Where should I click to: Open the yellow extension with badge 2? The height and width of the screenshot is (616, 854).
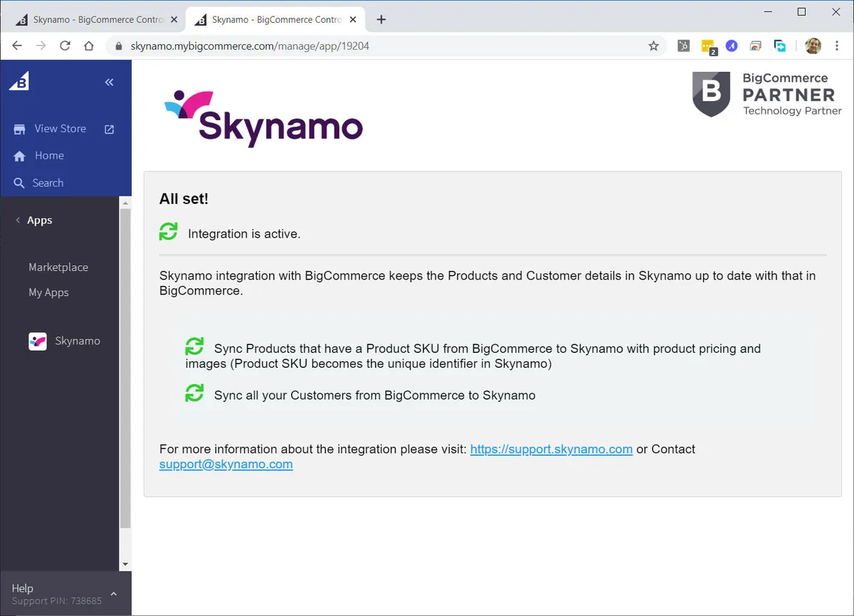pos(707,46)
